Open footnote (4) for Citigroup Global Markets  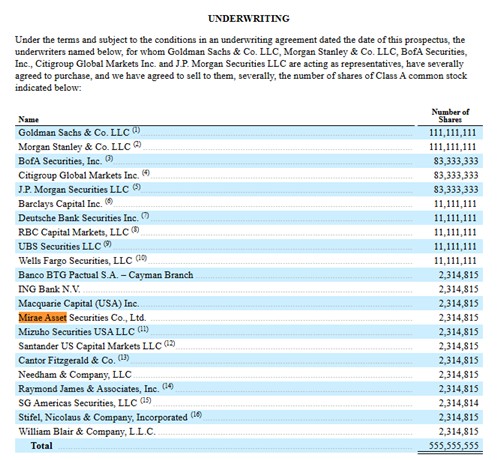tap(146, 173)
